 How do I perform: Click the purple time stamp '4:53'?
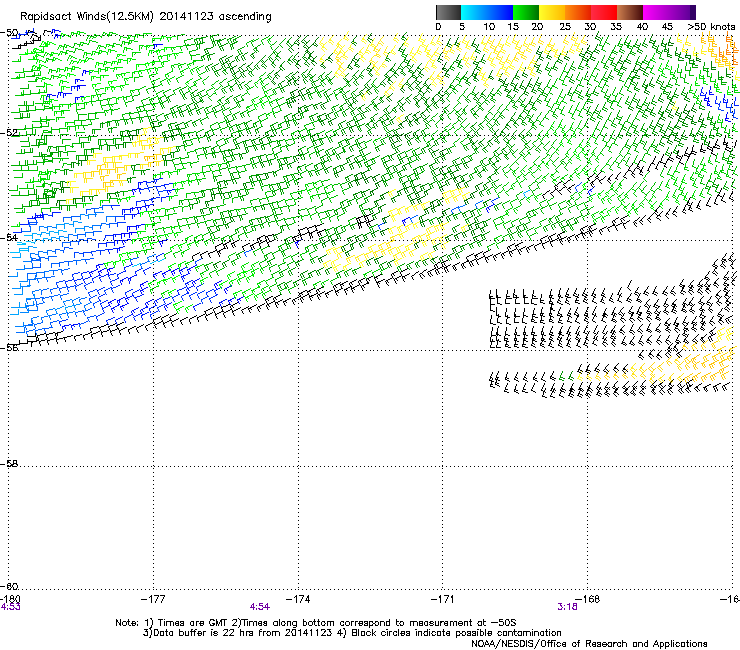coord(10,607)
